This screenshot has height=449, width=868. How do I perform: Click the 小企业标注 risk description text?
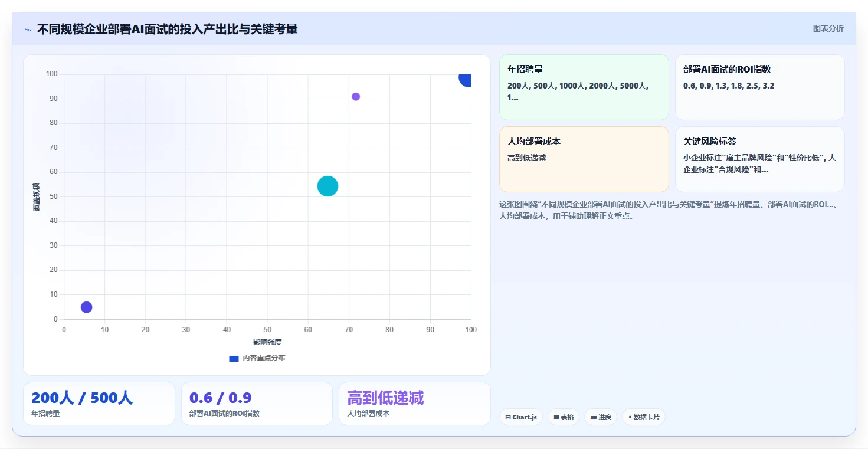[759, 163]
